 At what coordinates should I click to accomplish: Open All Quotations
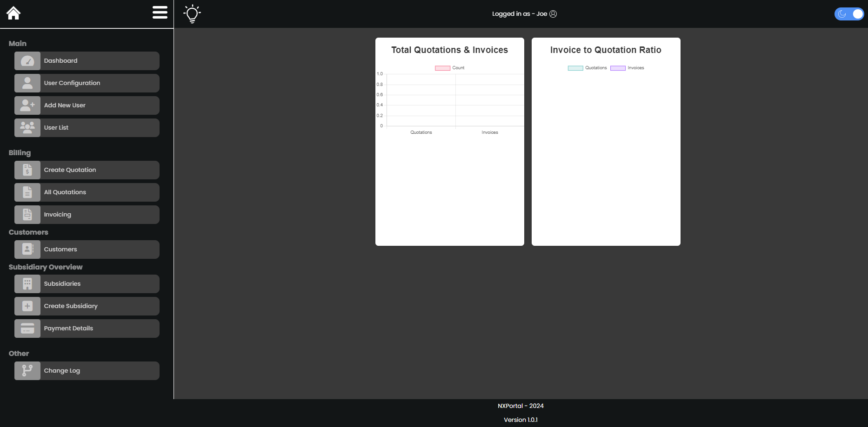[x=87, y=192]
